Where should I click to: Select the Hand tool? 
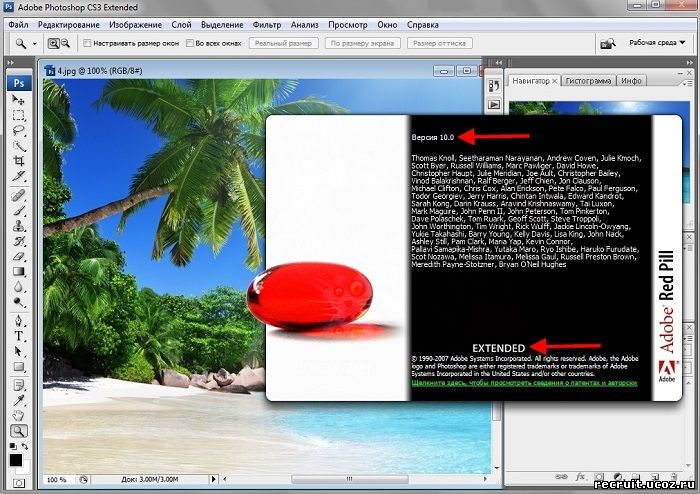click(x=18, y=416)
